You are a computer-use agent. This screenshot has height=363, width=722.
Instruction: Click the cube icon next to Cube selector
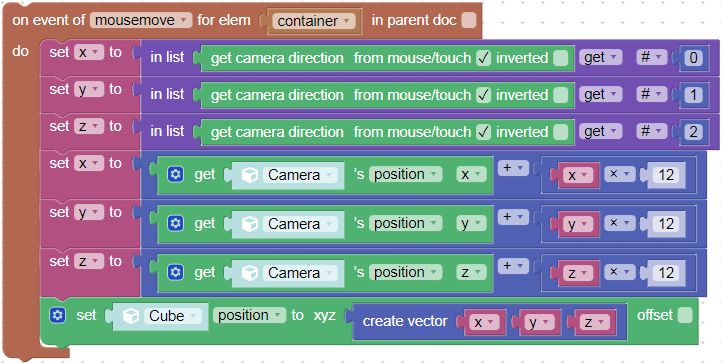point(131,316)
